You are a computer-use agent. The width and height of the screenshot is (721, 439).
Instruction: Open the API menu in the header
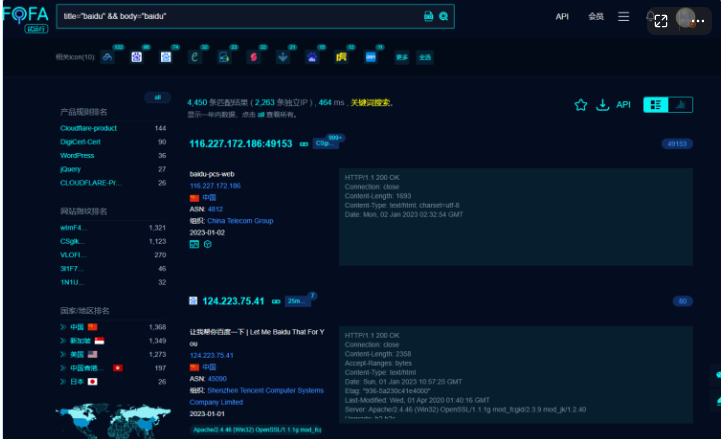[562, 17]
